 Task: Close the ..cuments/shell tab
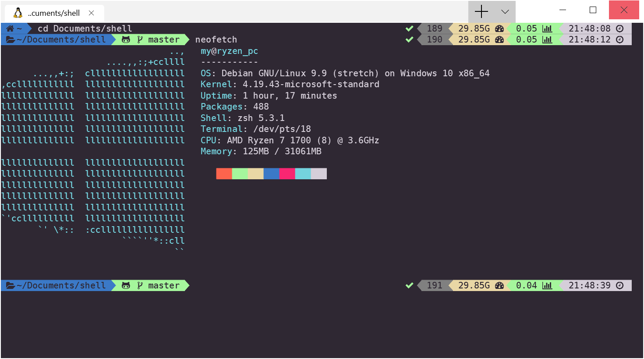[92, 13]
